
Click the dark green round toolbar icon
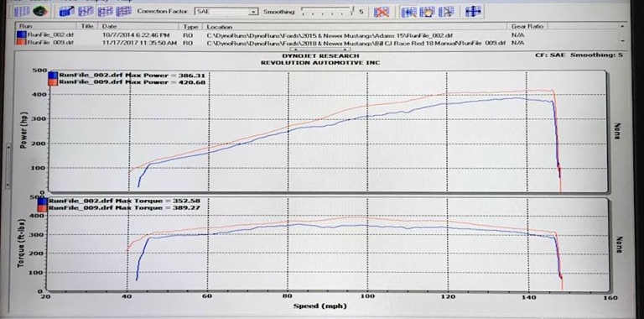pos(40,12)
